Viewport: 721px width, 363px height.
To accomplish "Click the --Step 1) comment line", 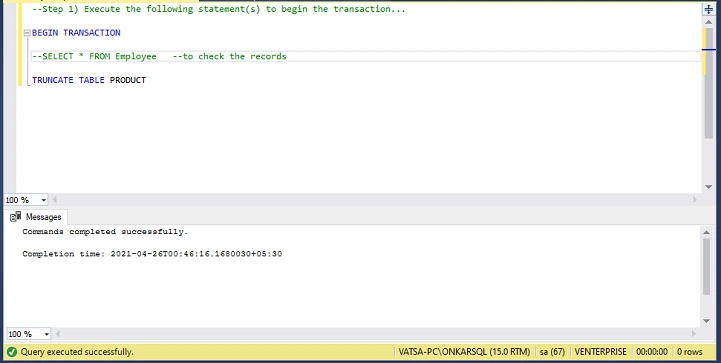I will pyautogui.click(x=219, y=9).
